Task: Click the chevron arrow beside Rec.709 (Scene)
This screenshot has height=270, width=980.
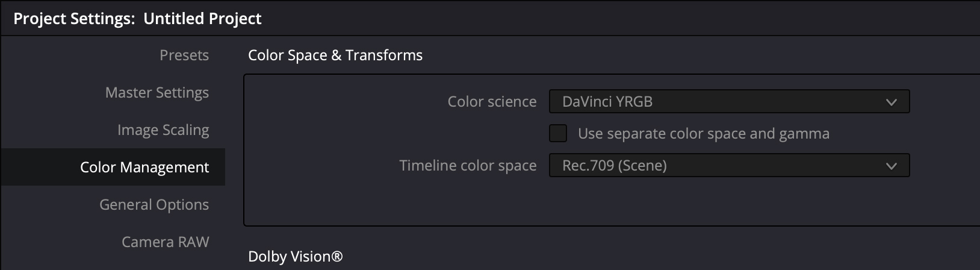Action: point(892,166)
